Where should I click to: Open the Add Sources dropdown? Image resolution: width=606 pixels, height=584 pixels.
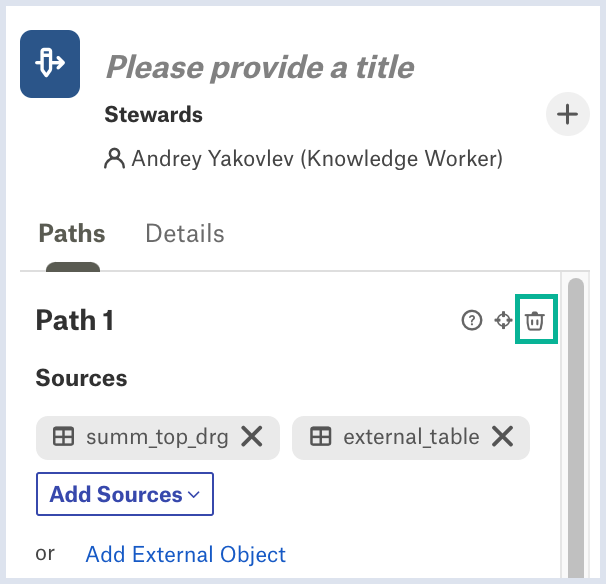click(125, 494)
